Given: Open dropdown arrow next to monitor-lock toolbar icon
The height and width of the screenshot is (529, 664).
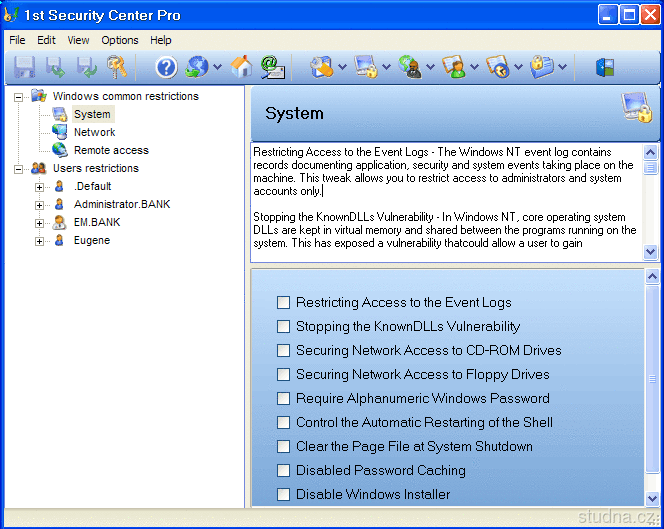Looking at the screenshot, I should 387,67.
